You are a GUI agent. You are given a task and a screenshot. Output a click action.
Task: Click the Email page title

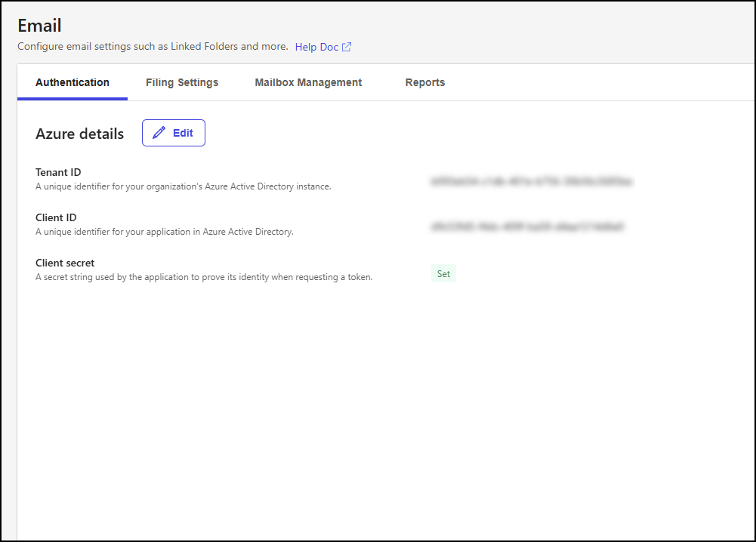coord(39,25)
